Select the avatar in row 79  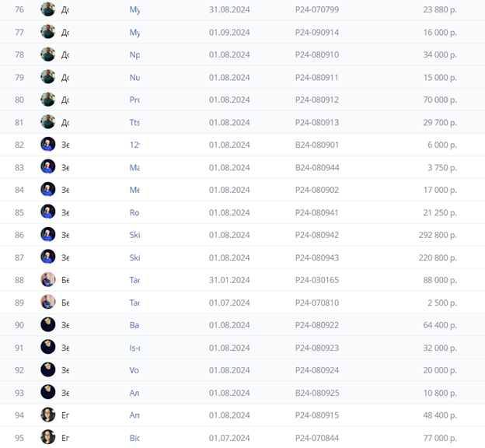48,77
